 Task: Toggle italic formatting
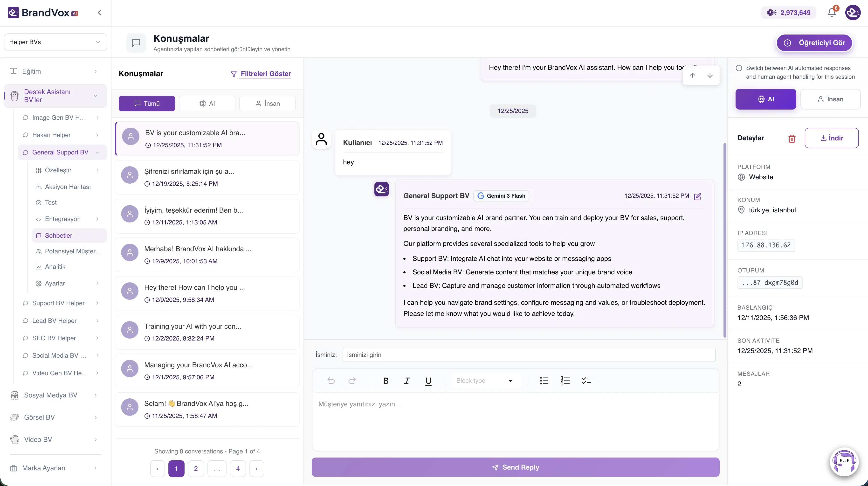[407, 381]
